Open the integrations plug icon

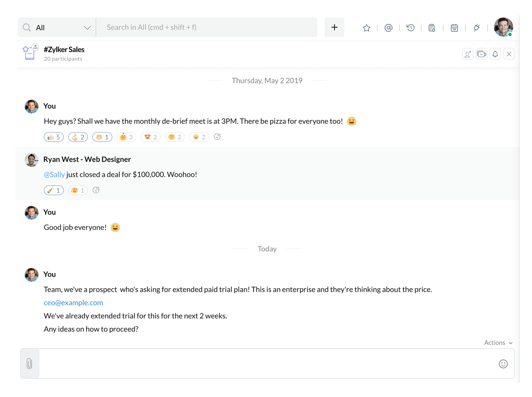(476, 28)
